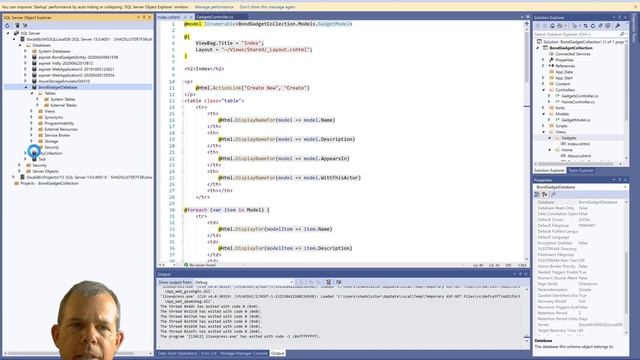
Task: Click Collapse All icon in Solution Explorer toolbar
Action: [x=600, y=26]
